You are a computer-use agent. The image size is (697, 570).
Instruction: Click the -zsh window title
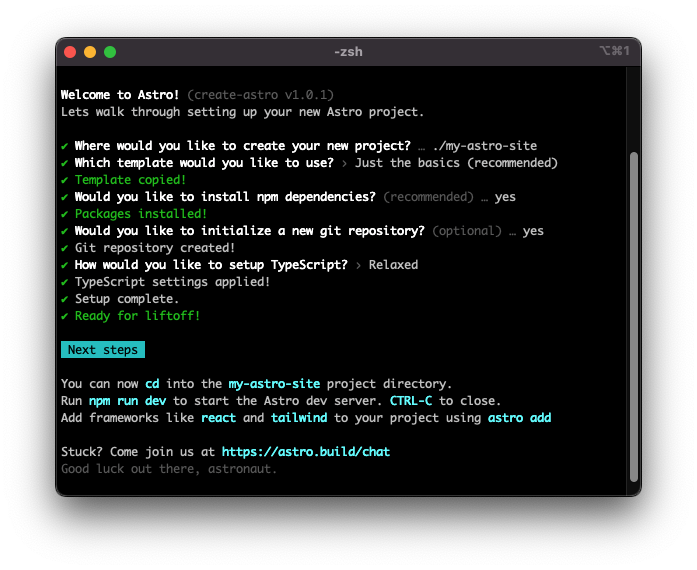[348, 52]
